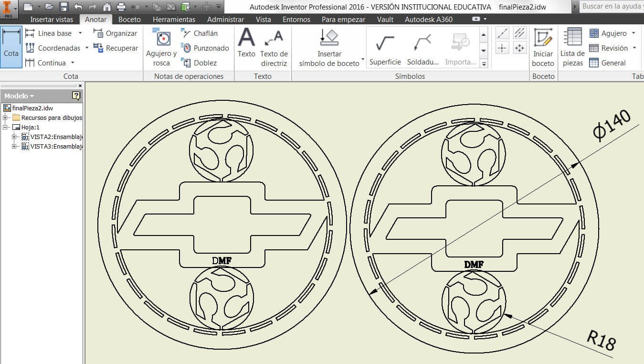This screenshot has width=644, height=364.
Task: Expand the Coordenadas dropdown arrow
Action: [x=86, y=48]
